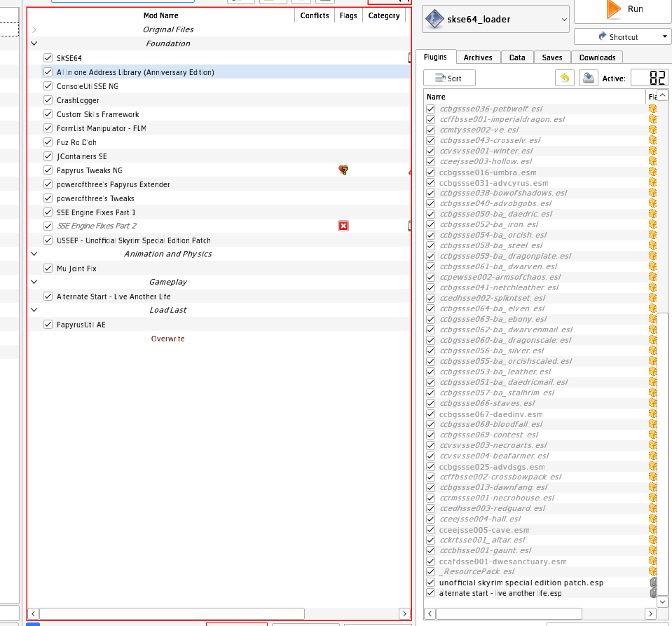The image size is (672, 626).
Task: Click the paperclip flag for alternate start esp
Action: click(654, 593)
